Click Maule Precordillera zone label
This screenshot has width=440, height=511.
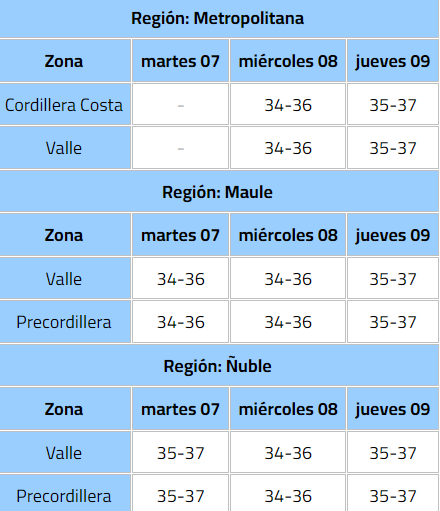coord(65,322)
